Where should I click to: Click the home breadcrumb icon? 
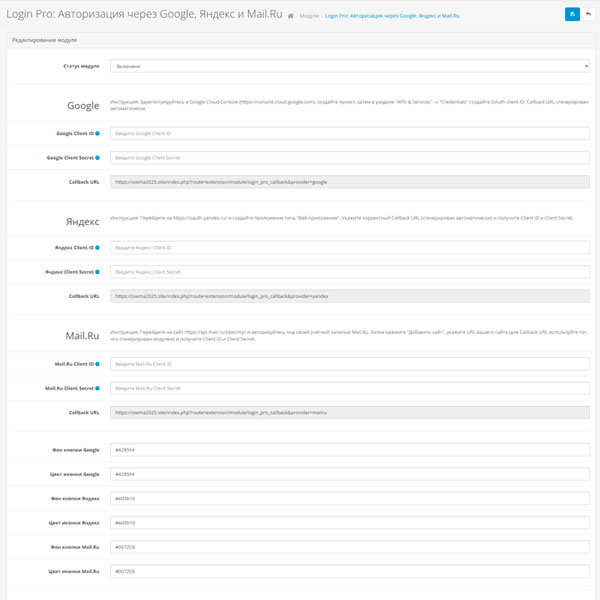coord(290,16)
